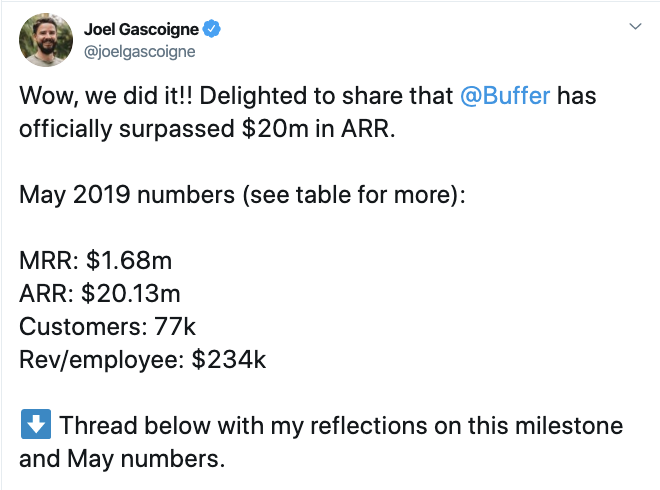Image resolution: width=660 pixels, height=490 pixels.
Task: Click the blue down-arrow emoji
Action: [36, 424]
